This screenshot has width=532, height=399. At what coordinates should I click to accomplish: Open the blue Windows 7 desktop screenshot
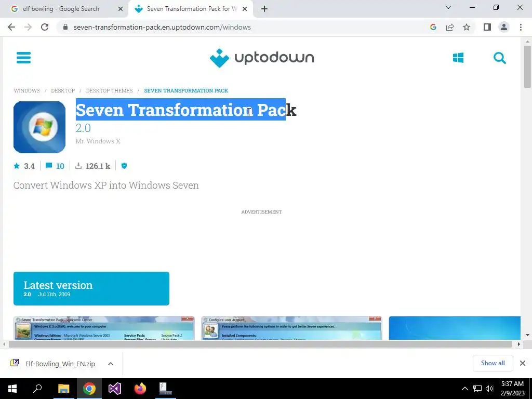click(x=455, y=328)
